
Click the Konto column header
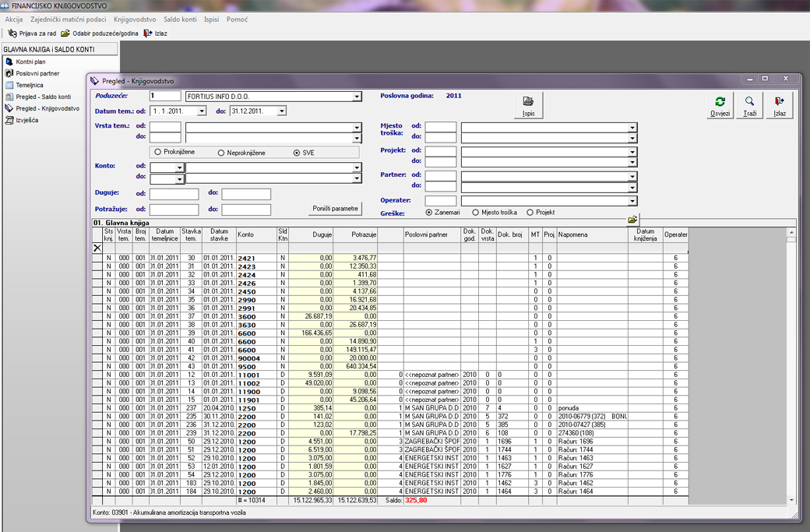(257, 234)
